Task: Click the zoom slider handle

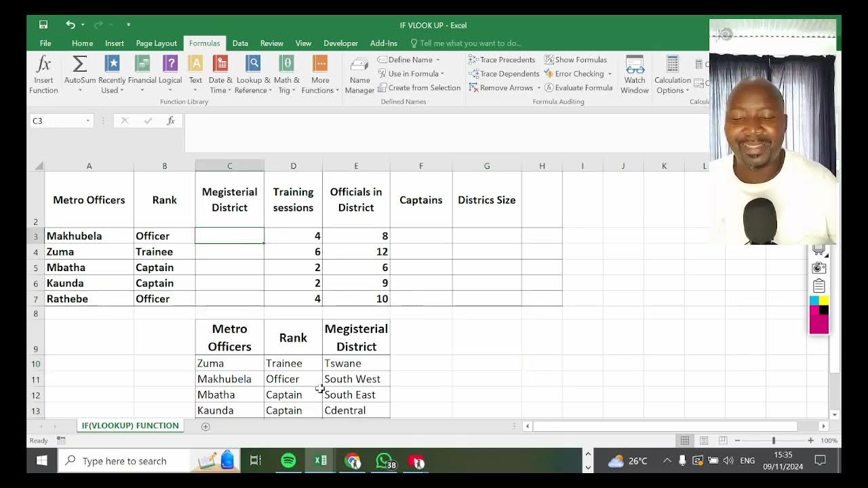Action: (774, 441)
